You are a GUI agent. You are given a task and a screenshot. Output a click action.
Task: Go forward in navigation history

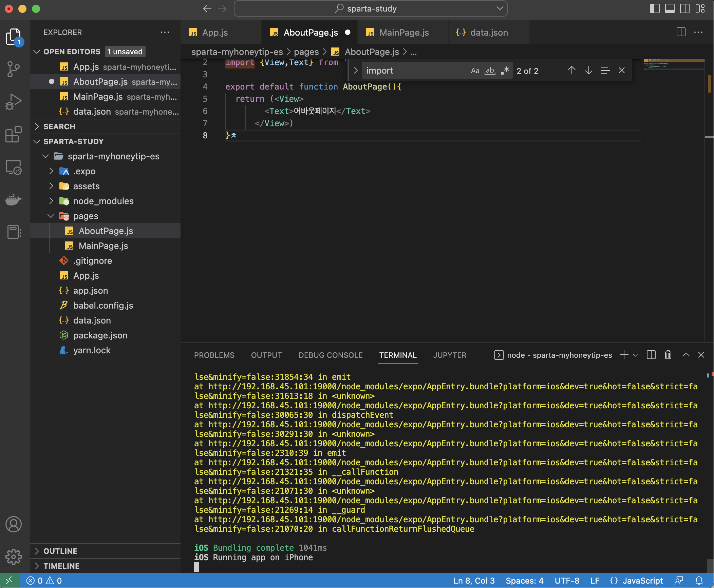(222, 9)
